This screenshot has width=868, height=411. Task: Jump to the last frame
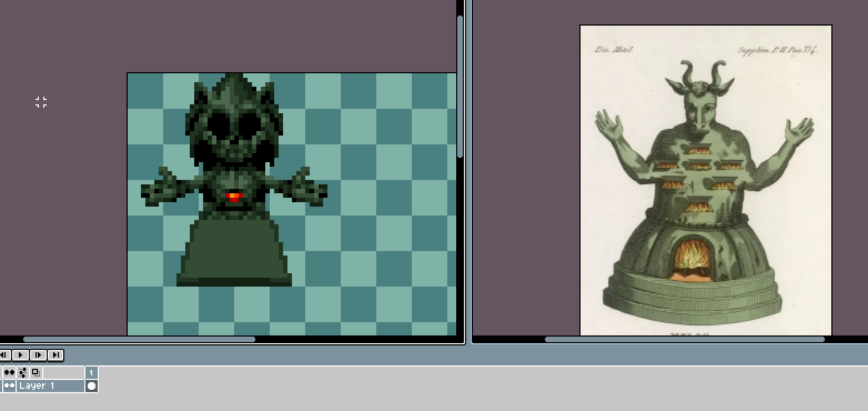click(x=55, y=355)
